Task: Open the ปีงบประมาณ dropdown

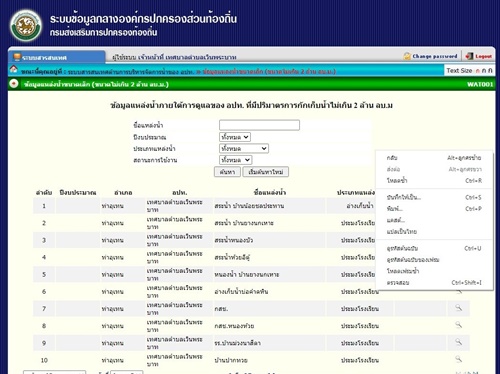Action: pyautogui.click(x=235, y=137)
